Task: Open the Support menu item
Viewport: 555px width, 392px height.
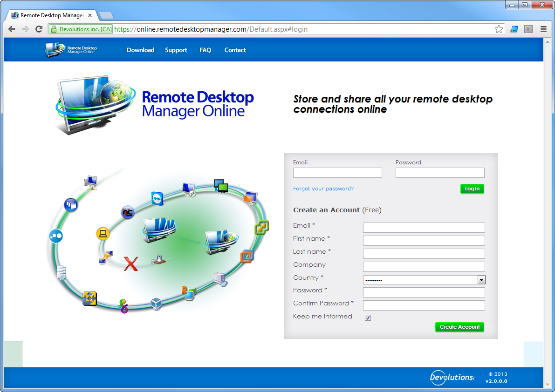Action: coord(176,50)
